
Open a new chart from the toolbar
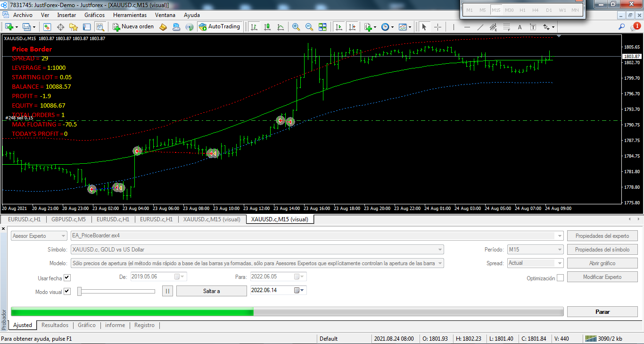click(x=9, y=27)
